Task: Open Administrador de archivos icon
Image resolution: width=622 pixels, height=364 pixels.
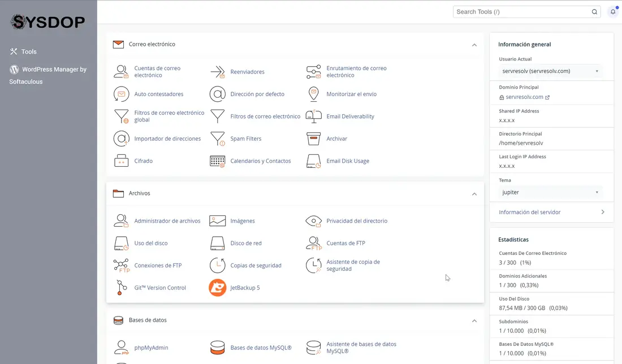Action: (x=121, y=220)
